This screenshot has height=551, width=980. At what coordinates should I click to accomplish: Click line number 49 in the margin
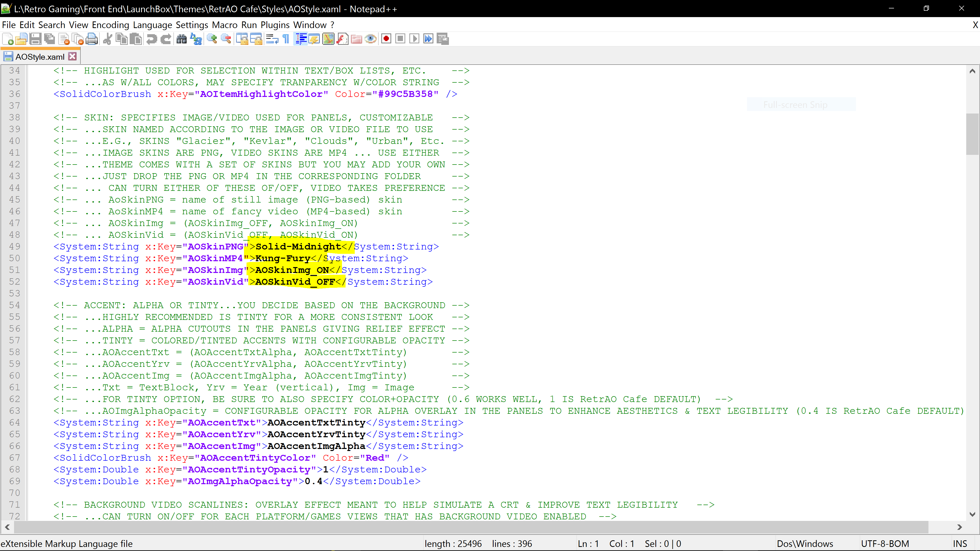coord(15,246)
